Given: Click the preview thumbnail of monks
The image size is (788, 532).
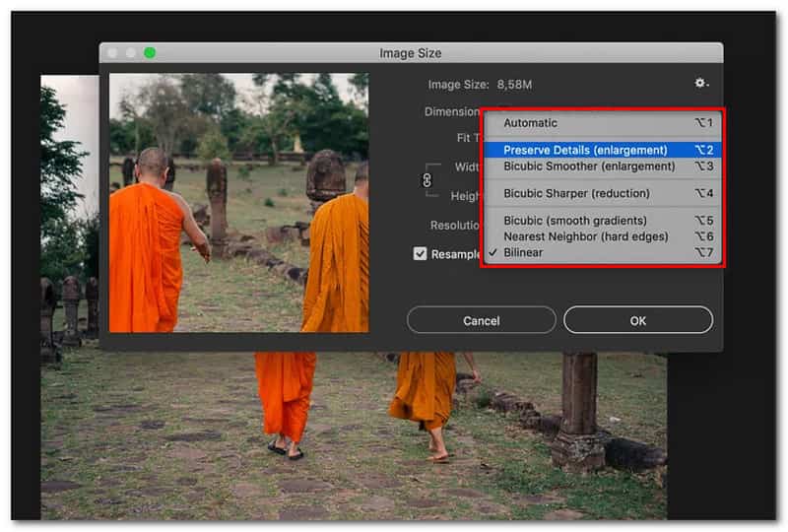Looking at the screenshot, I should 238,203.
